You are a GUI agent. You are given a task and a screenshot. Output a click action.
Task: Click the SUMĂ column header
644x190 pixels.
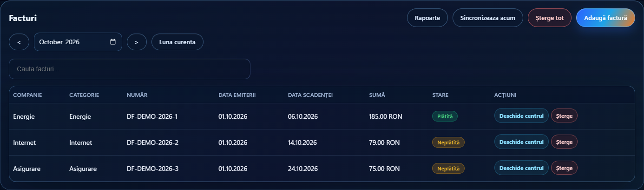(377, 95)
